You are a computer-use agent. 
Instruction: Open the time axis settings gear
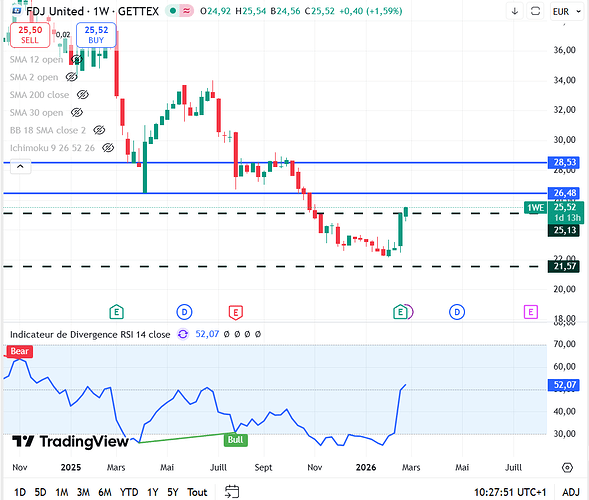(x=567, y=468)
